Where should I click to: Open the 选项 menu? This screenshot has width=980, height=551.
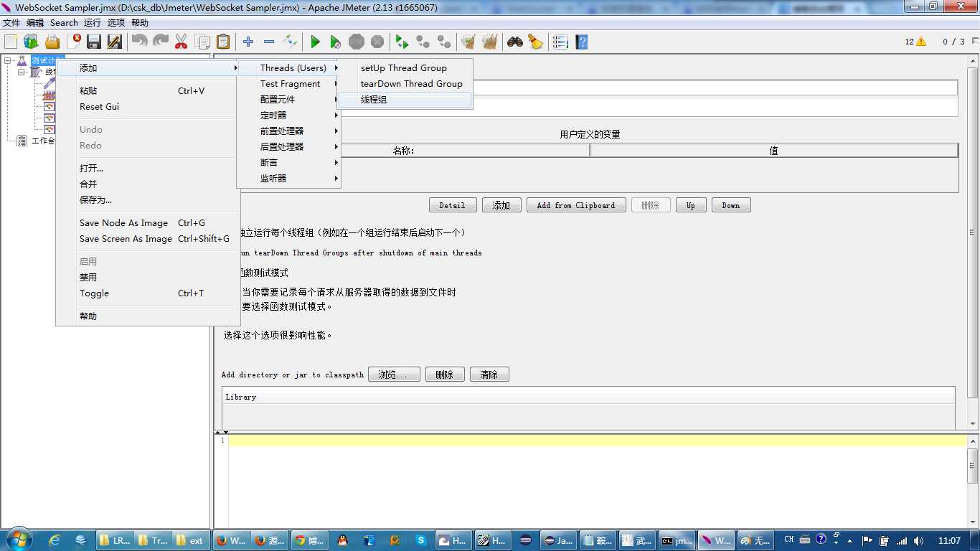pos(116,23)
